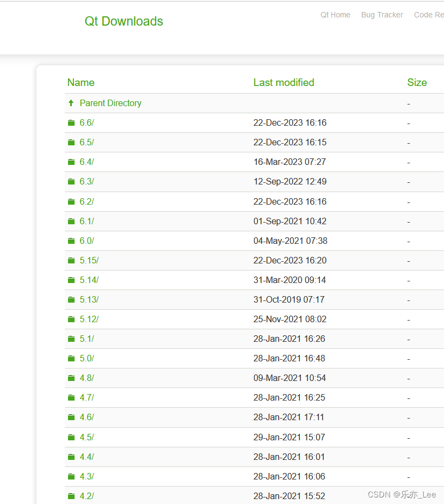Open the Parent Directory link
The width and height of the screenshot is (444, 504).
pos(110,103)
